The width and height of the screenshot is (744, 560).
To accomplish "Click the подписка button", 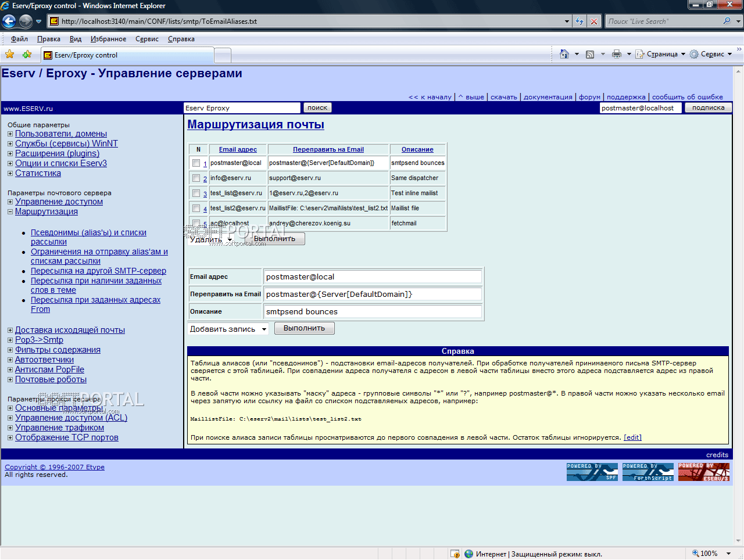I will (708, 107).
